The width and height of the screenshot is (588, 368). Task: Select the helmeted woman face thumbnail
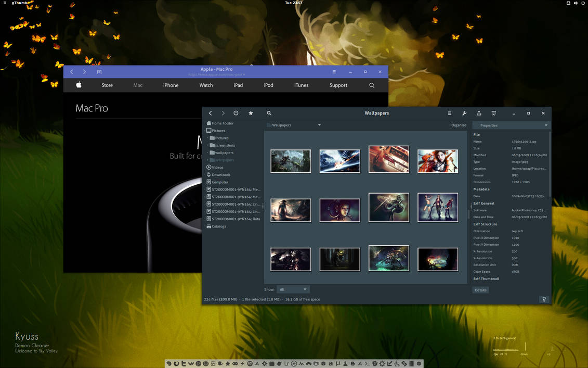click(x=339, y=210)
